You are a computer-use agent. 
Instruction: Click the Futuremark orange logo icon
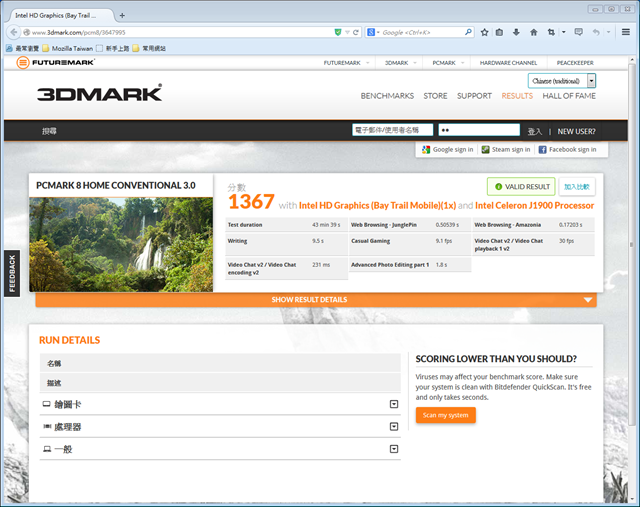[23, 62]
